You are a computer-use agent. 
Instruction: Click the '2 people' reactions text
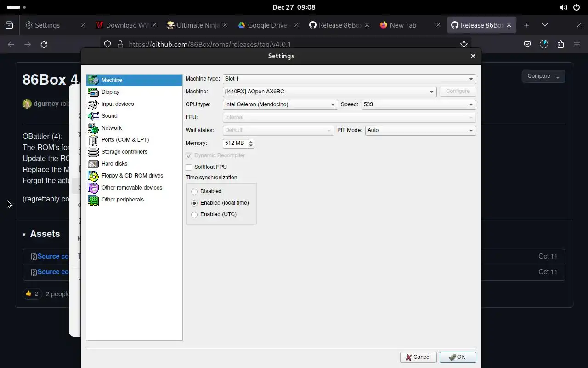point(57,294)
